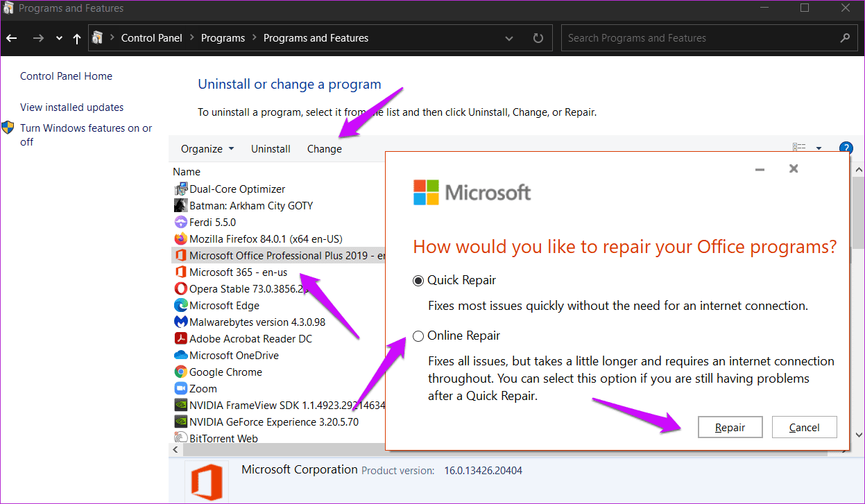Click the Adobe Acrobat Reader DC icon

coord(180,338)
